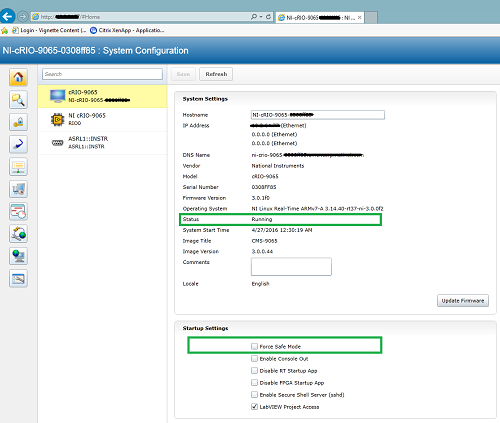Close the NI-cRIO-9065 browser tab
The height and width of the screenshot is (423, 500).
click(x=359, y=17)
